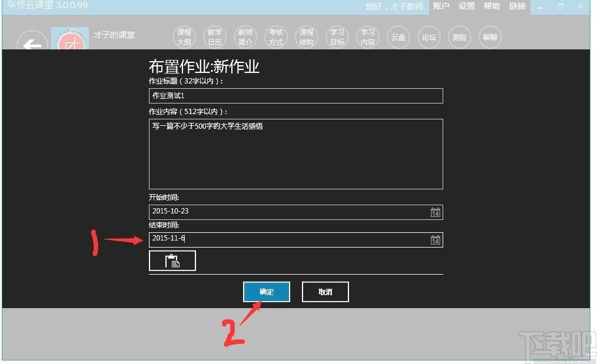Open the 学习目标 round icon
The width and height of the screenshot is (598, 364).
(x=337, y=38)
